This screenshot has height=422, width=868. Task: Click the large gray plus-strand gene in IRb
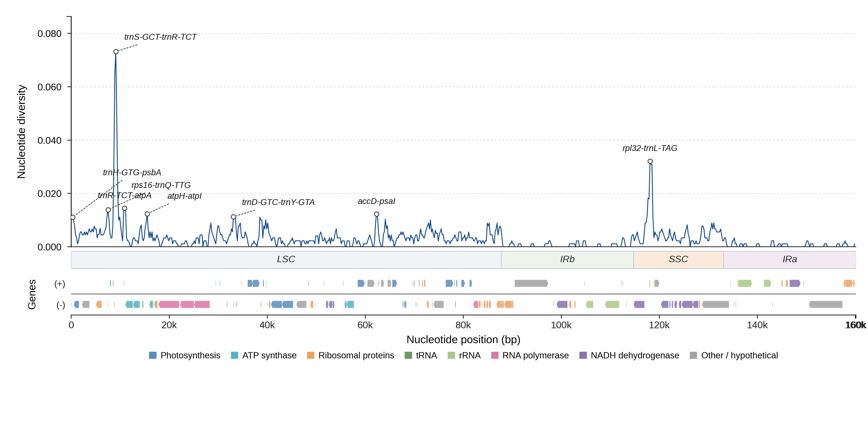coord(531,283)
